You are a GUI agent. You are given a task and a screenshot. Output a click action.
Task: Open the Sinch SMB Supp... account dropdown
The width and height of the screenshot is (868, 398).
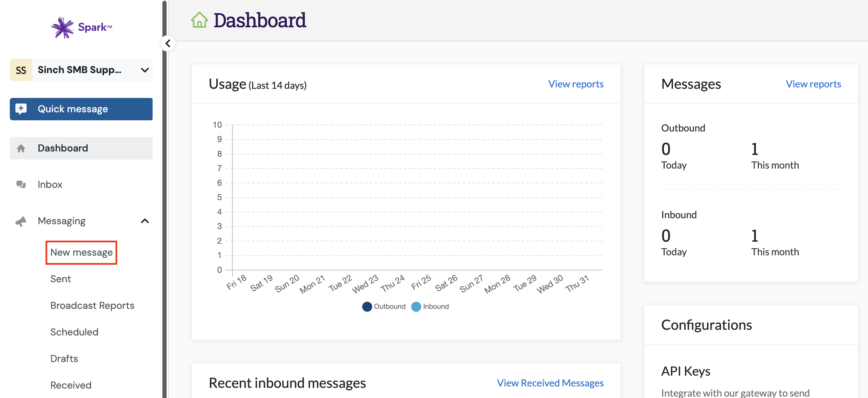(x=81, y=70)
